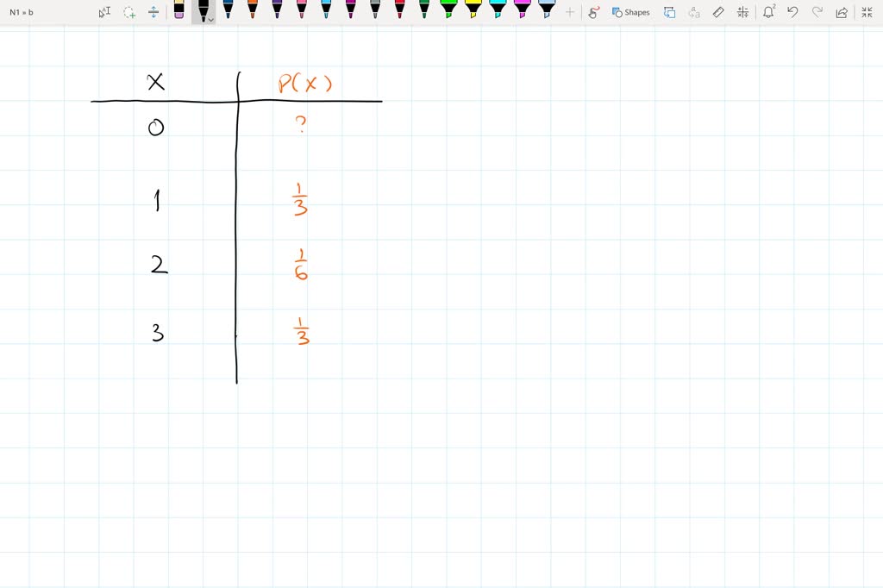883x588 pixels.
Task: Select the pink eraser tool
Action: pyautogui.click(x=178, y=11)
